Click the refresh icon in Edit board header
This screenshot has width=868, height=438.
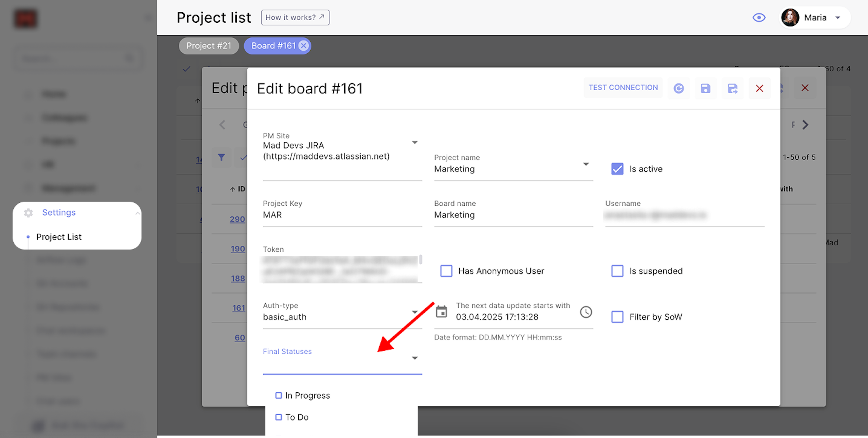coord(678,88)
